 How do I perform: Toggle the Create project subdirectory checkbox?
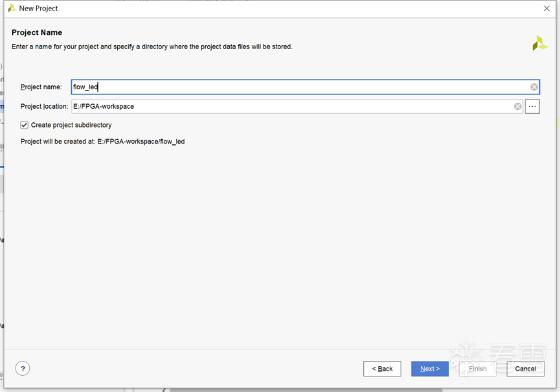point(25,125)
